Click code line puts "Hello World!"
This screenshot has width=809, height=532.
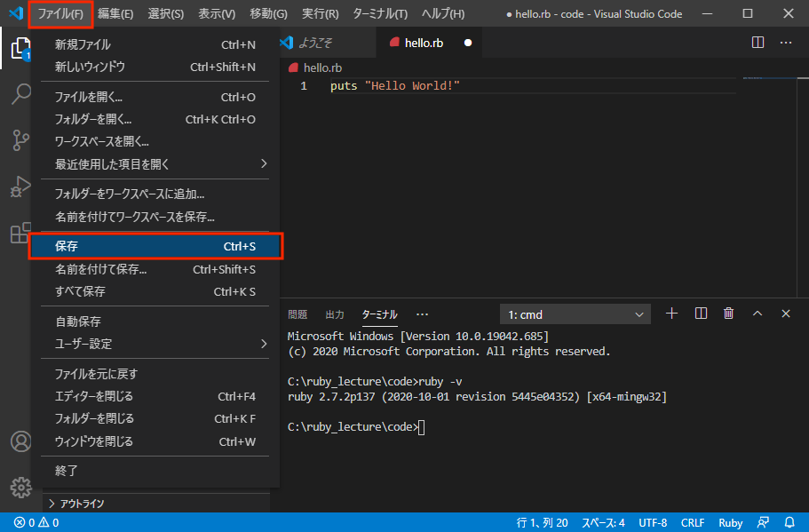[394, 85]
